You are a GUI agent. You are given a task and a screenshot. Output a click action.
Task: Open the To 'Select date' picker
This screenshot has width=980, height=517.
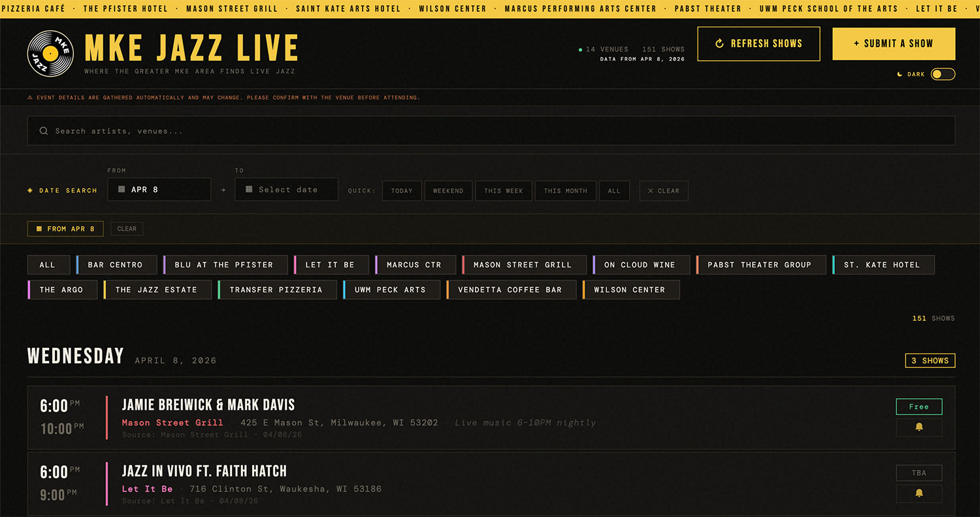click(287, 190)
